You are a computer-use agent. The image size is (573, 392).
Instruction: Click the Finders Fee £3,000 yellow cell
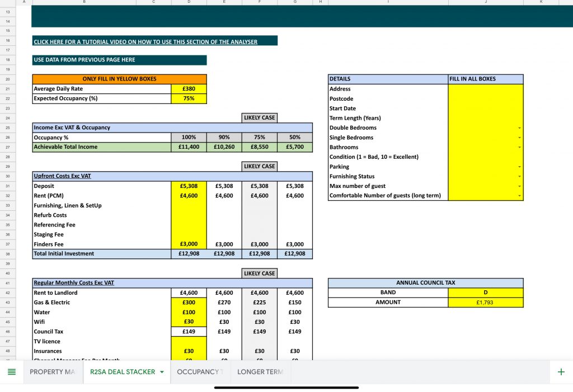coord(189,244)
